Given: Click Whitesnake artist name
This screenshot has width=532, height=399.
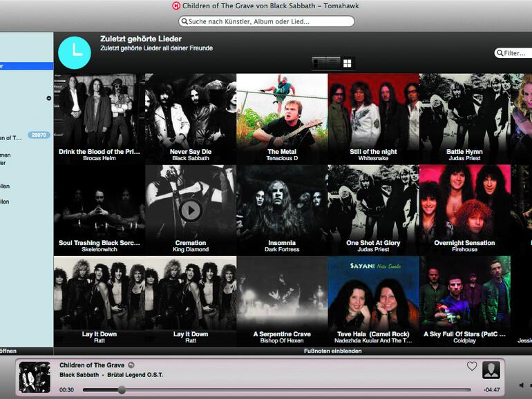Looking at the screenshot, I should coord(373,158).
